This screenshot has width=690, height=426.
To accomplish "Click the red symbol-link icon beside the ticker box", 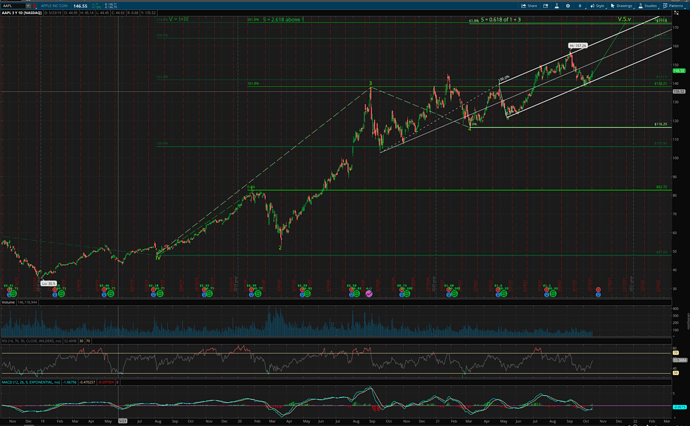I will coord(34,6).
